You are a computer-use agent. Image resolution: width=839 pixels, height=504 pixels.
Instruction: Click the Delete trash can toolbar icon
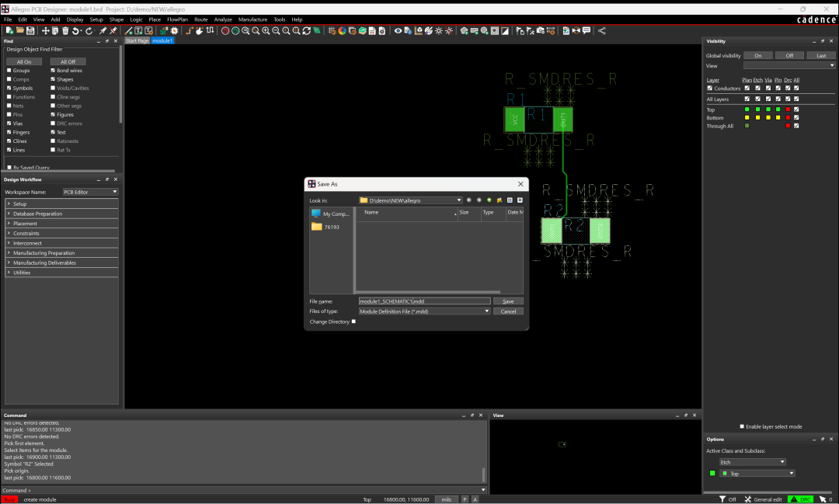click(65, 30)
